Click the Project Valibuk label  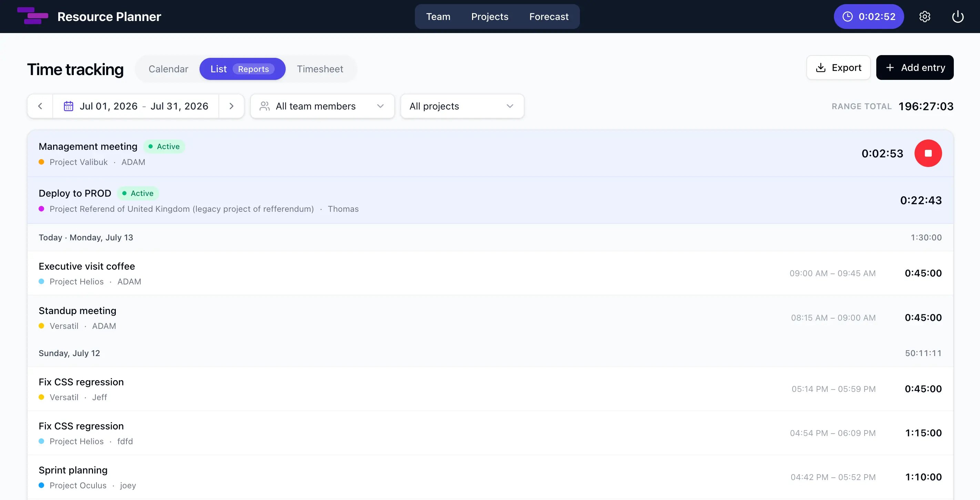point(78,162)
